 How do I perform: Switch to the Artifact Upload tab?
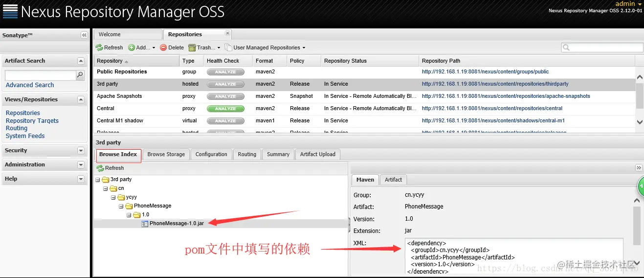[x=318, y=154]
